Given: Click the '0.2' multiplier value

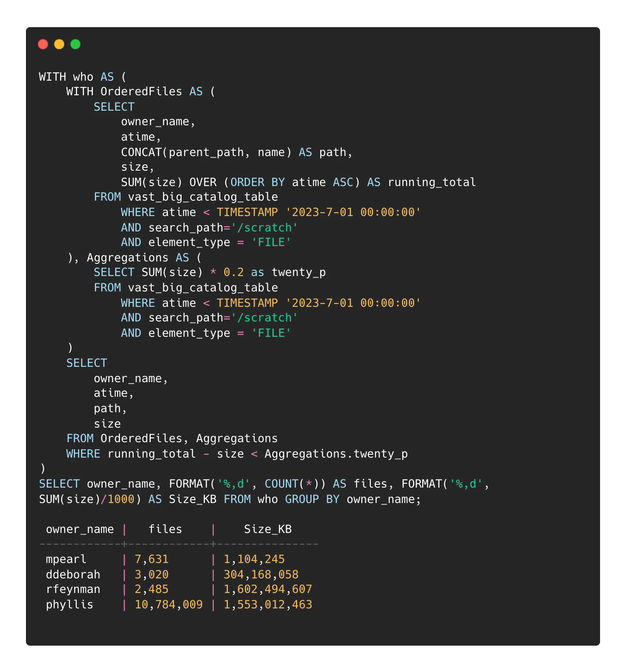Looking at the screenshot, I should point(234,272).
